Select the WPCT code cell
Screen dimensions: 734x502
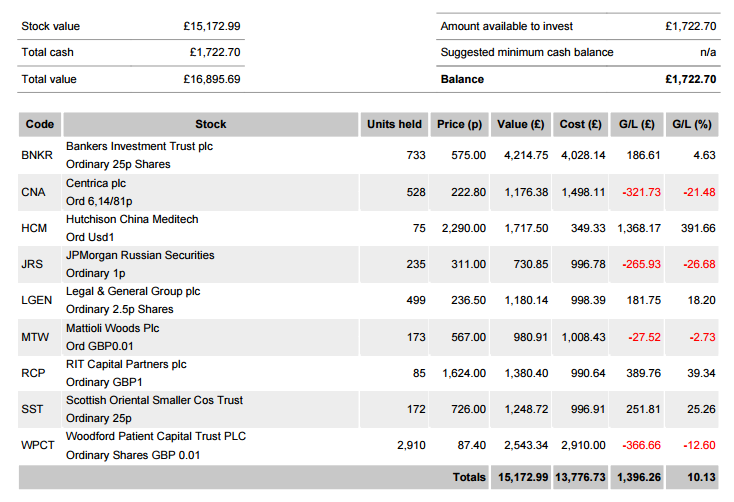click(38, 445)
